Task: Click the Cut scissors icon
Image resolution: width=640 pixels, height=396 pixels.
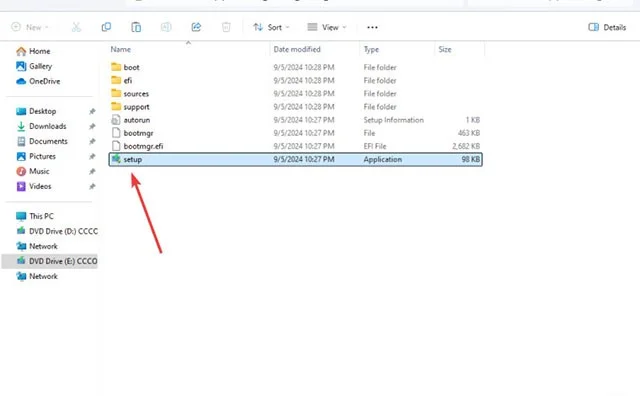Action: point(76,27)
